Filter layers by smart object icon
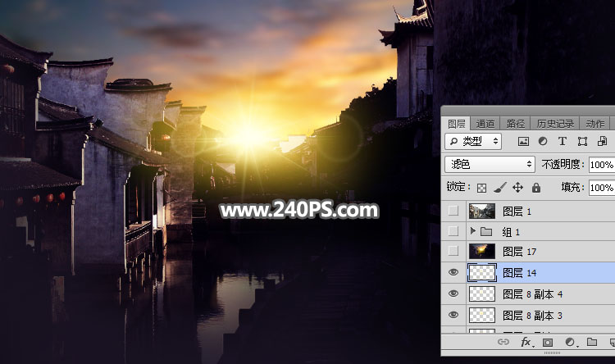Screen dimensions: 615x364 tap(603, 141)
